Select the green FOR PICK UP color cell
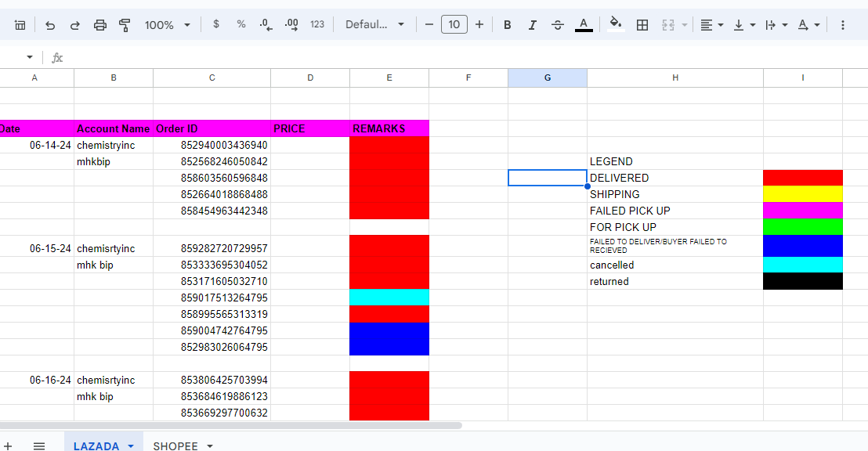Viewport: 868px width, 451px height. pos(803,227)
